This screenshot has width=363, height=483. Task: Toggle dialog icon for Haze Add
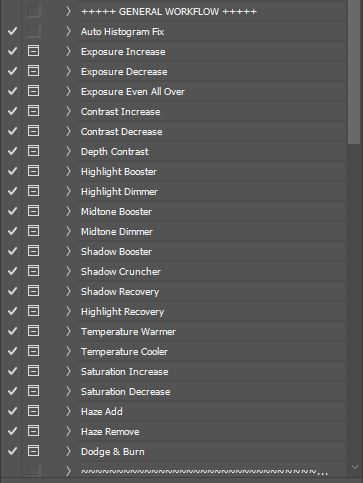coord(33,411)
